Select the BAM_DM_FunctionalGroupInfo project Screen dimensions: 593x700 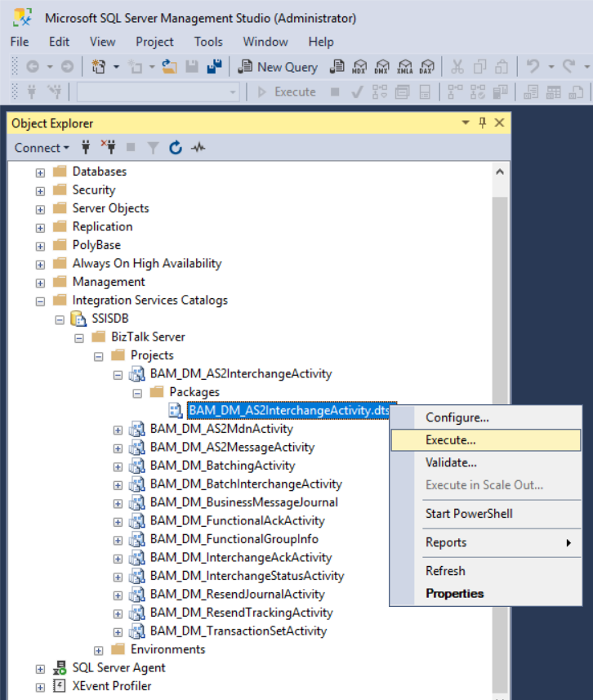(x=234, y=539)
